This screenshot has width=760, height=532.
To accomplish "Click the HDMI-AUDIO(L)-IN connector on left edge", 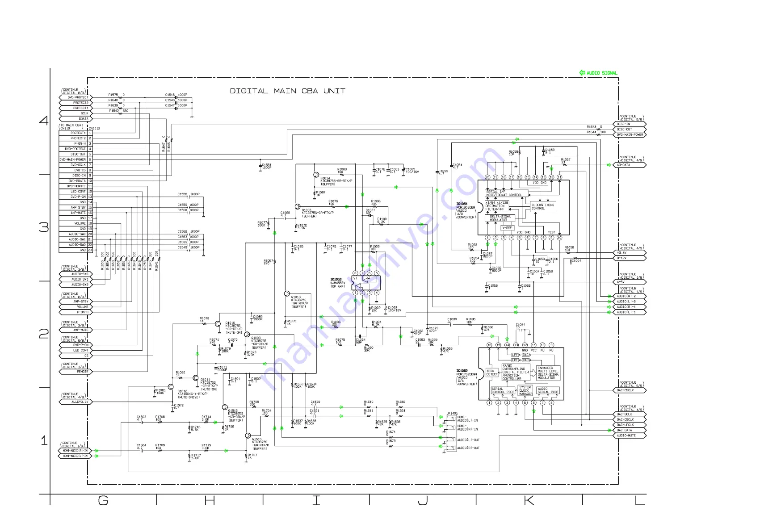I will (76, 456).
